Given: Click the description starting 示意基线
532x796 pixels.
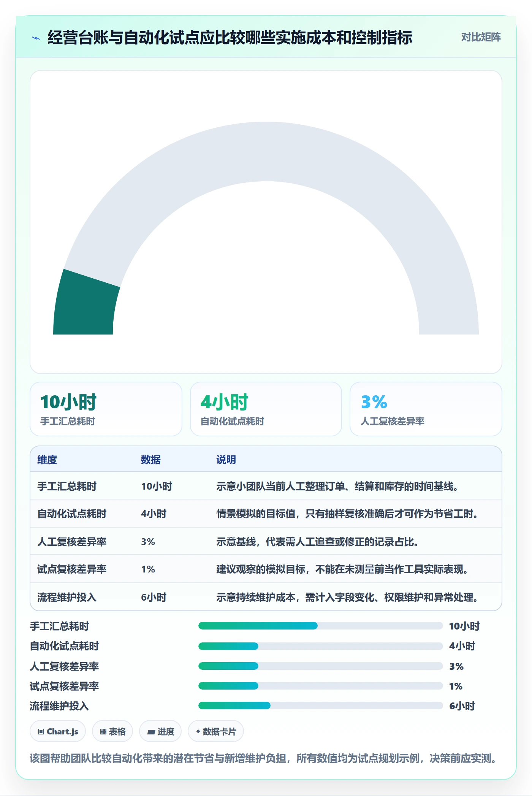Looking at the screenshot, I should point(318,542).
